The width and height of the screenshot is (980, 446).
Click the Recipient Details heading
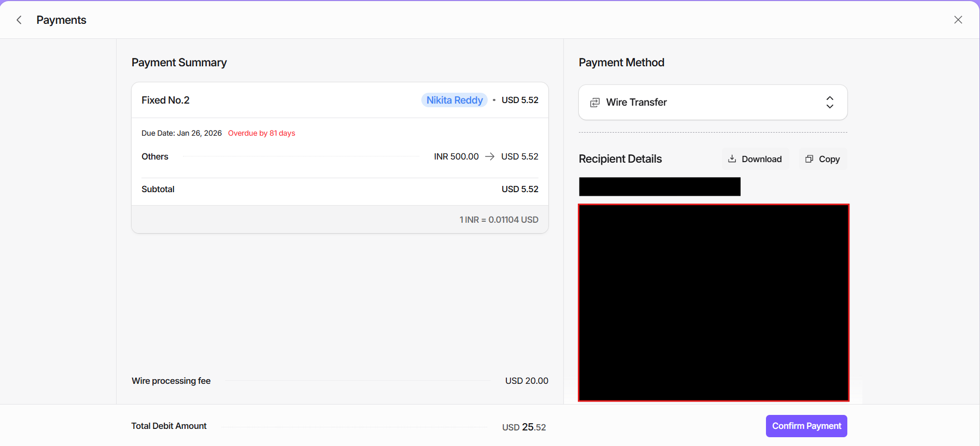coord(620,159)
